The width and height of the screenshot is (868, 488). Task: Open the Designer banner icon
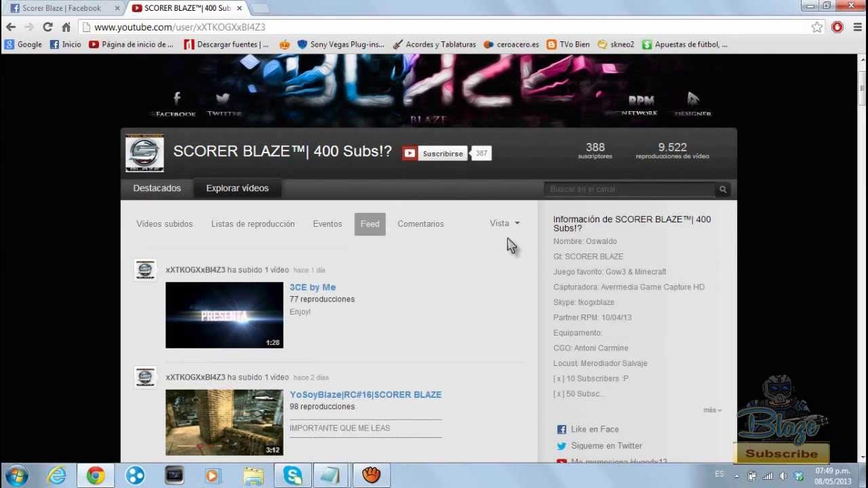tap(692, 104)
